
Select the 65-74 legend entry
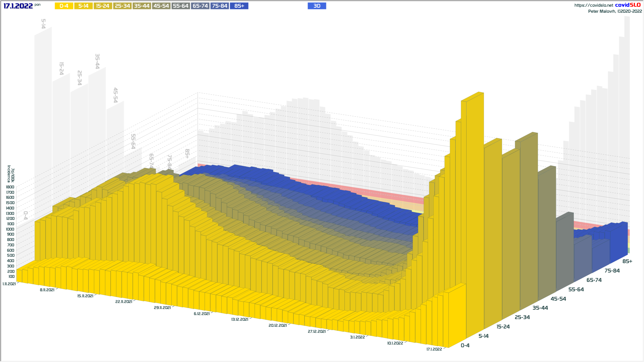tap(200, 6)
